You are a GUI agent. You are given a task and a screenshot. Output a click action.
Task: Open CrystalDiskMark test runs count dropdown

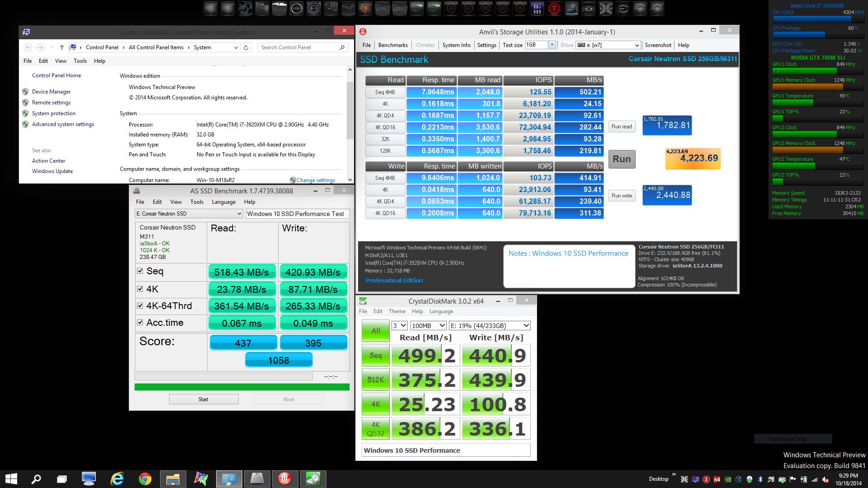pyautogui.click(x=400, y=326)
